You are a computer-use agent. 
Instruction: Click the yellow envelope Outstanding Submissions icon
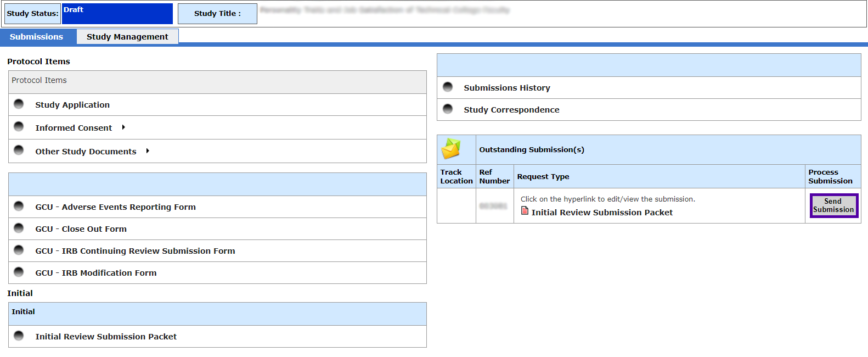point(451,149)
